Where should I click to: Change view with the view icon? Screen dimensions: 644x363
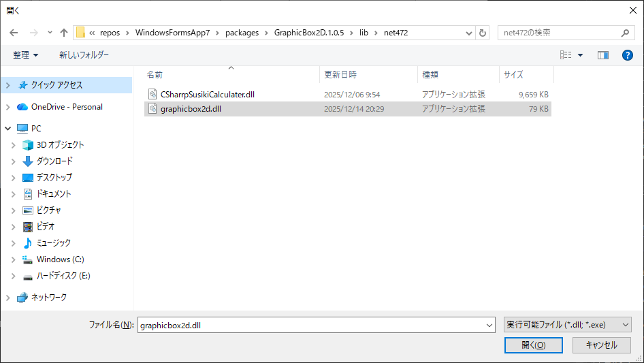pyautogui.click(x=566, y=55)
